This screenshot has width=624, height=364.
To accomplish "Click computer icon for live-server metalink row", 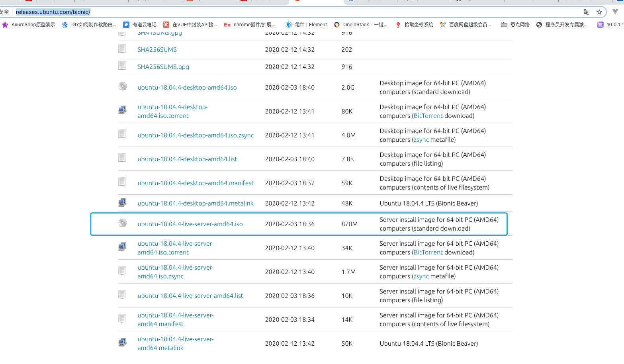I will click(123, 342).
